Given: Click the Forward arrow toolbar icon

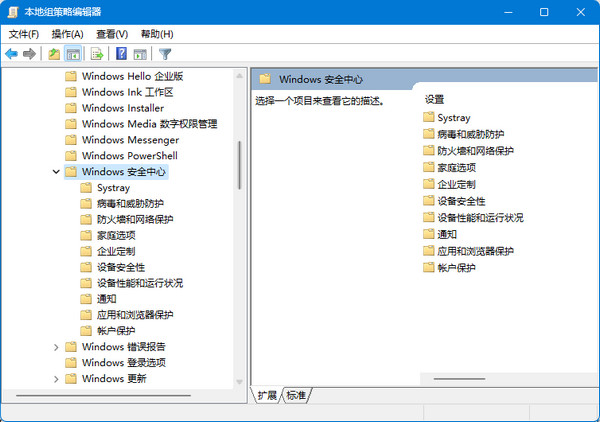Looking at the screenshot, I should (x=29, y=54).
